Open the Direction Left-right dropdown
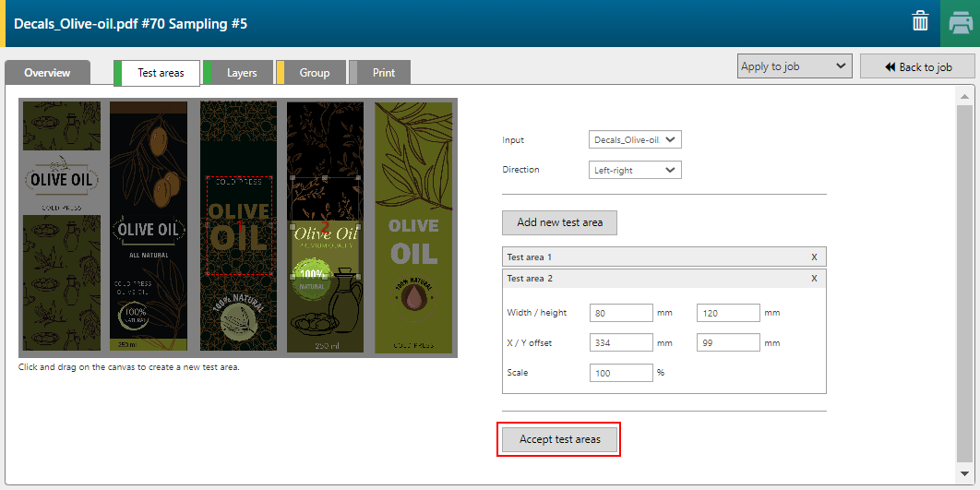This screenshot has width=980, height=490. [x=635, y=171]
